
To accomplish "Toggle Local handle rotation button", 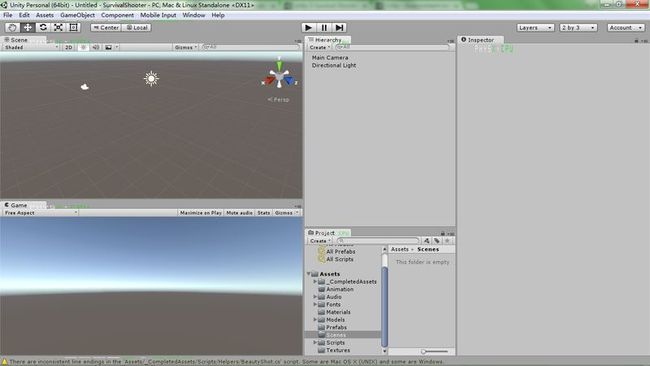I will [137, 28].
